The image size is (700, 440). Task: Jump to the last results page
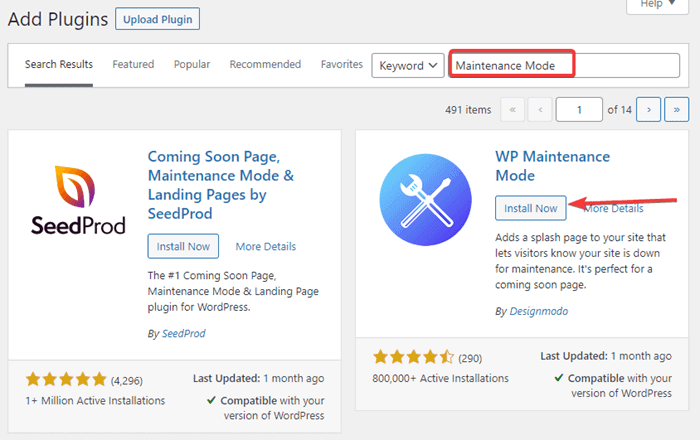point(677,109)
